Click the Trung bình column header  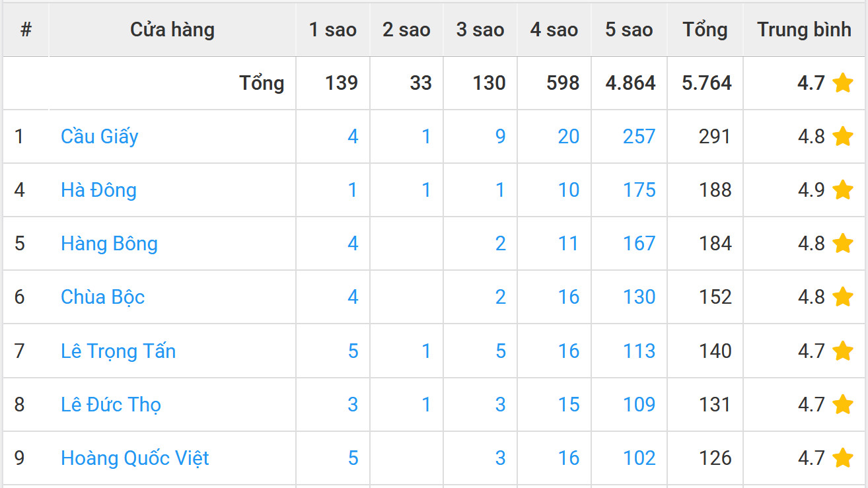click(804, 30)
